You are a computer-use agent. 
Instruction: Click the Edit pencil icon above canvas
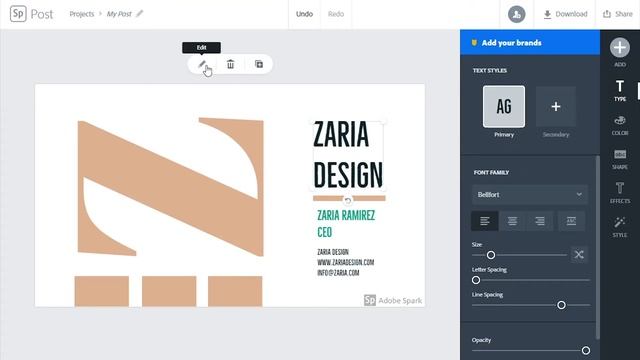(202, 64)
